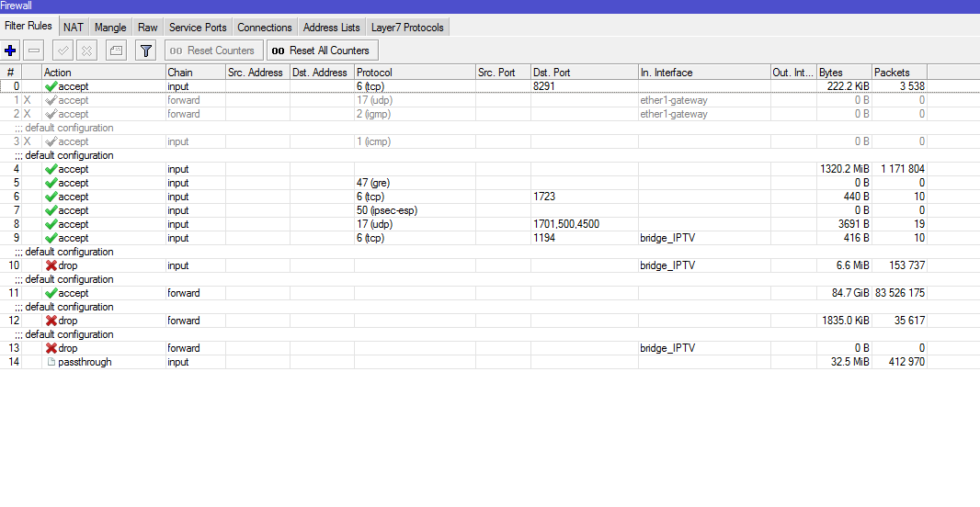The image size is (980, 507).
Task: Sort by Src. Address column header
Action: pyautogui.click(x=257, y=73)
